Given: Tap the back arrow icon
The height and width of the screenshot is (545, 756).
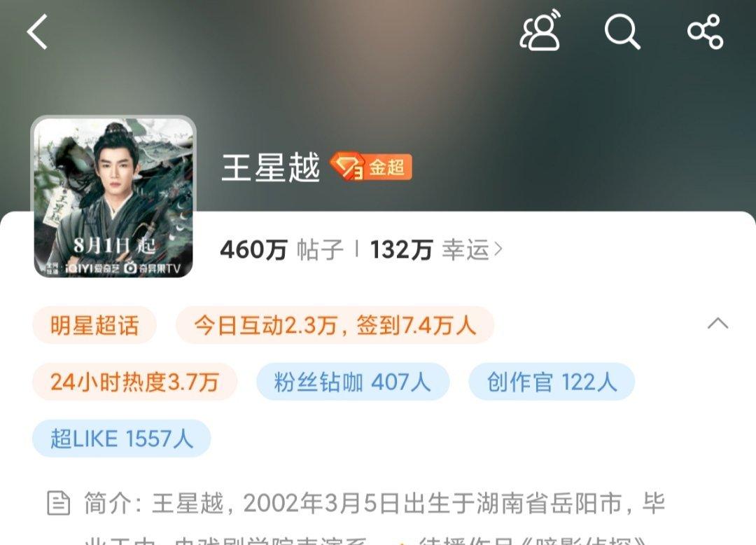Looking at the screenshot, I should (37, 32).
